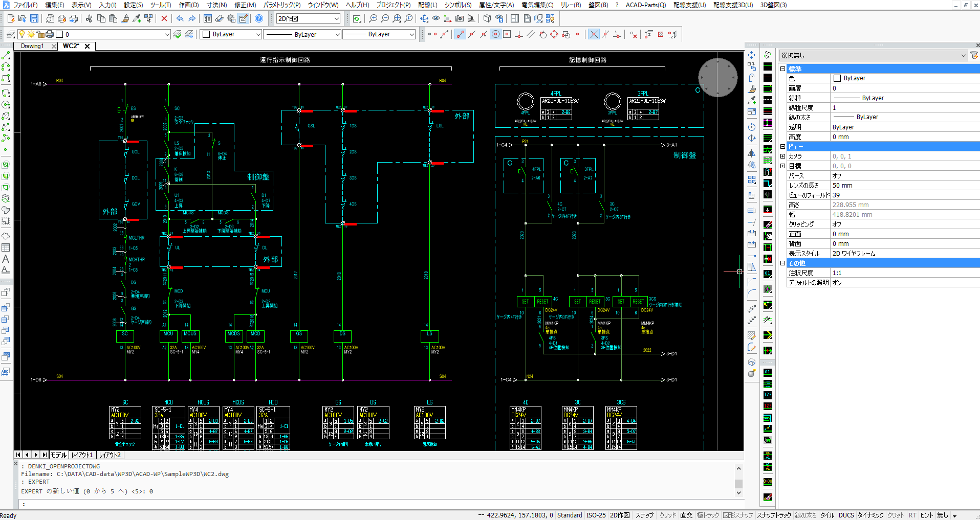980x520 pixels.
Task: Collapse the その他 properties section
Action: click(x=782, y=263)
